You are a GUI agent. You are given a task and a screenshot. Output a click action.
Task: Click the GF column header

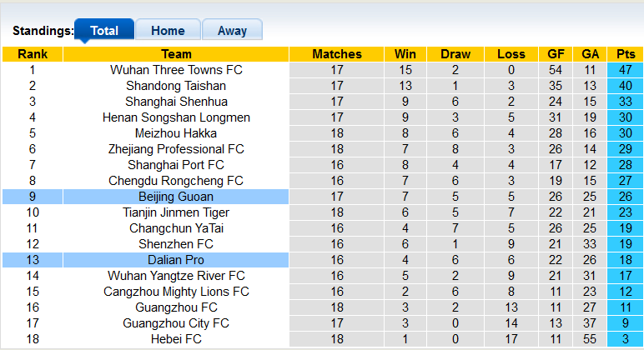tap(556, 54)
